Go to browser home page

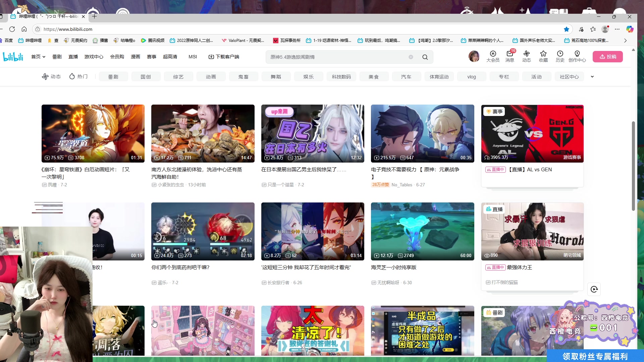coord(24,29)
